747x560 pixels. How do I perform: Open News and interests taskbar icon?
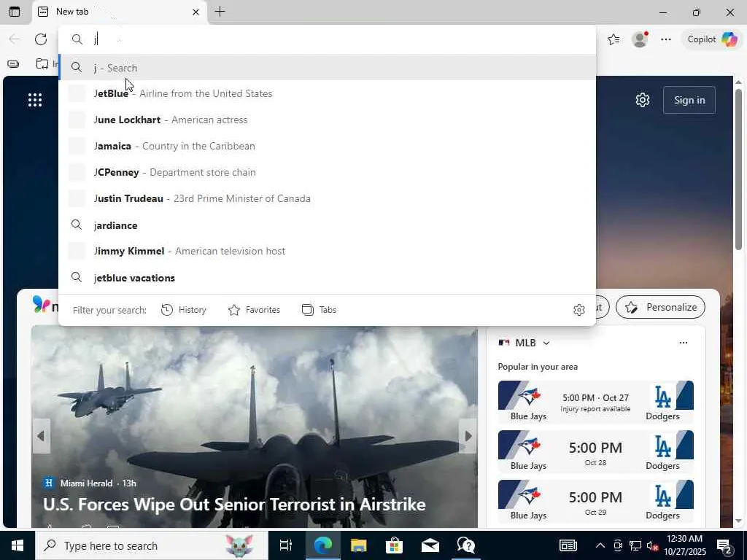568,545
